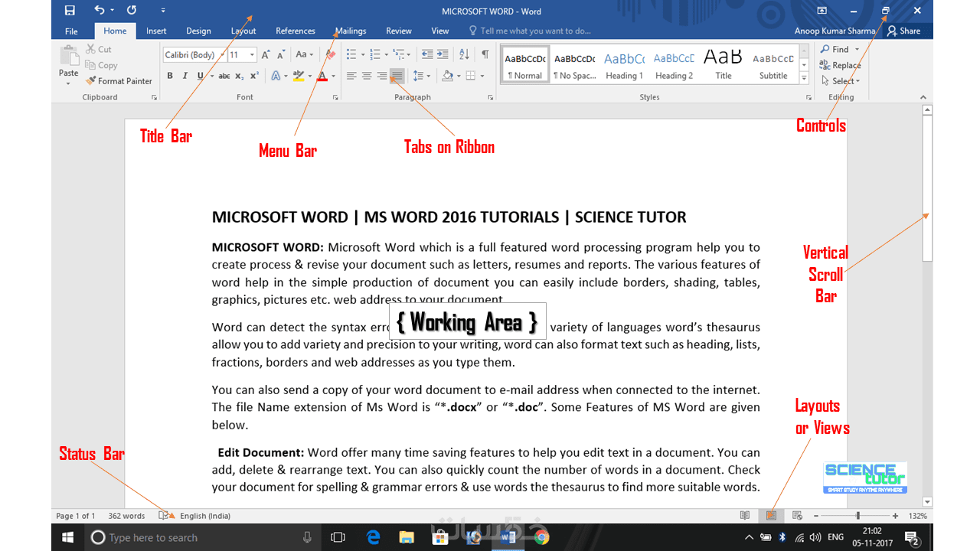Select the Sort A-Z icon
The width and height of the screenshot is (980, 551).
[464, 54]
